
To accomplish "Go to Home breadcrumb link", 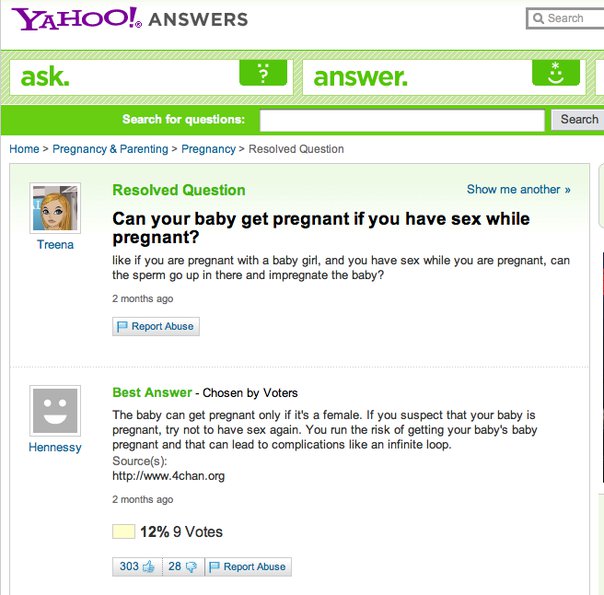I will [24, 149].
